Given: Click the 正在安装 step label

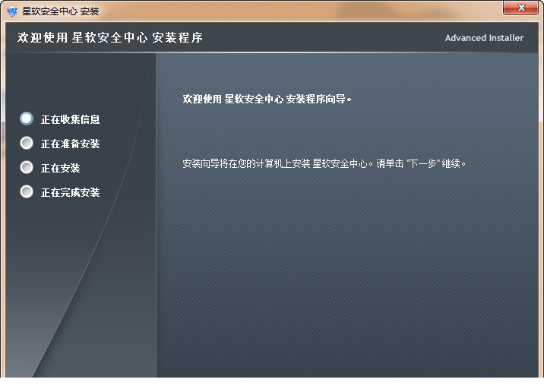Looking at the screenshot, I should click(x=60, y=168).
